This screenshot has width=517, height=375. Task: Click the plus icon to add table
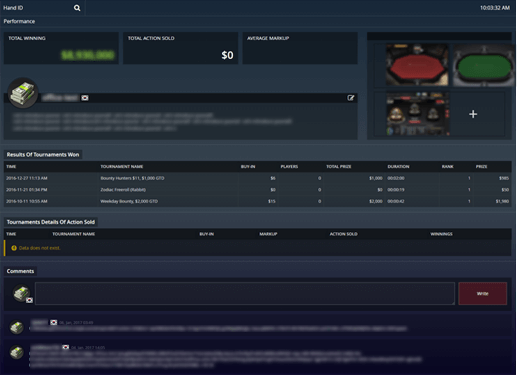[473, 114]
